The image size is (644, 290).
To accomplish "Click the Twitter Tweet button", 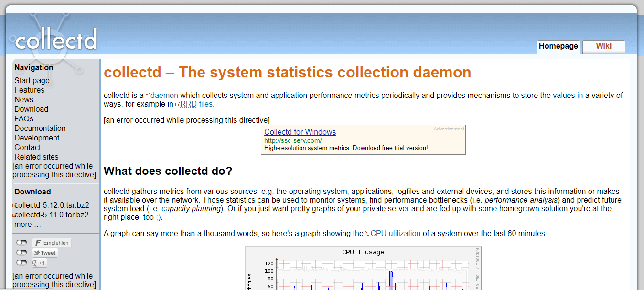I will pos(45,253).
